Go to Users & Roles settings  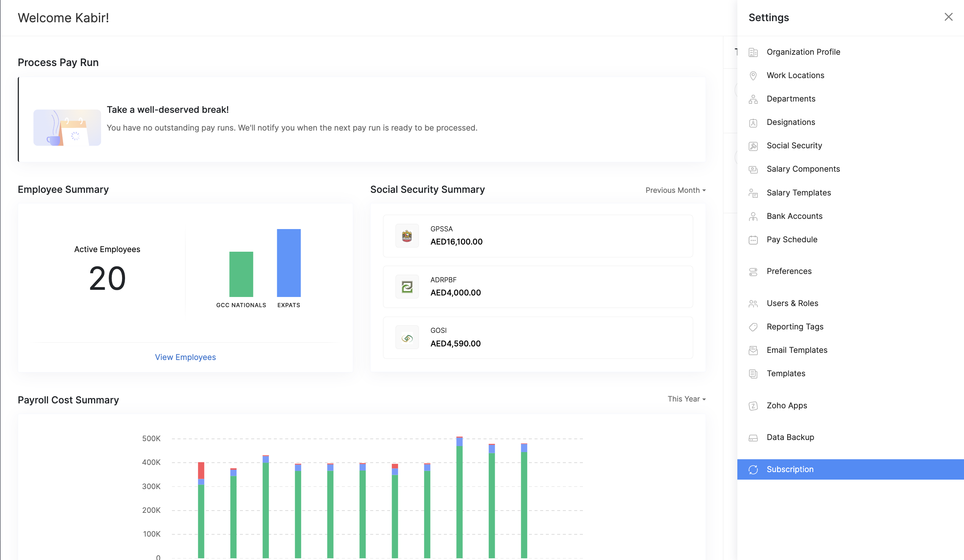pyautogui.click(x=792, y=303)
